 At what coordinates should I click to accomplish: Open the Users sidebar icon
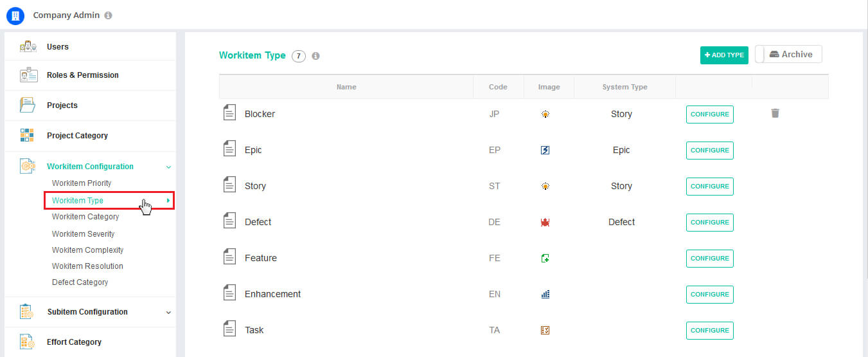tap(28, 46)
